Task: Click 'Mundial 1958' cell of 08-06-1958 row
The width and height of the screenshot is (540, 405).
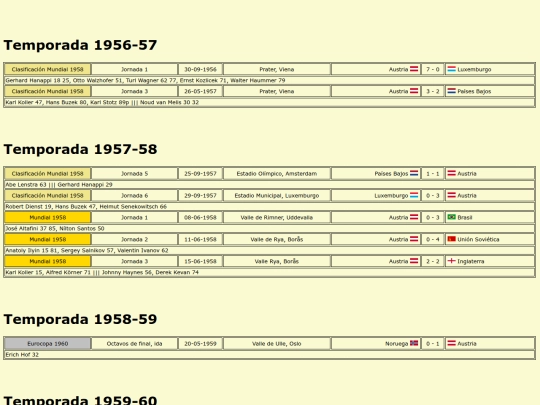Action: click(x=48, y=217)
